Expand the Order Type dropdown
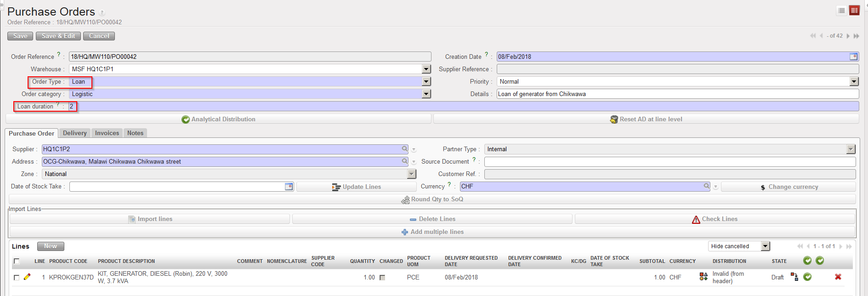Viewport: 868px width, 296px height. (426, 81)
